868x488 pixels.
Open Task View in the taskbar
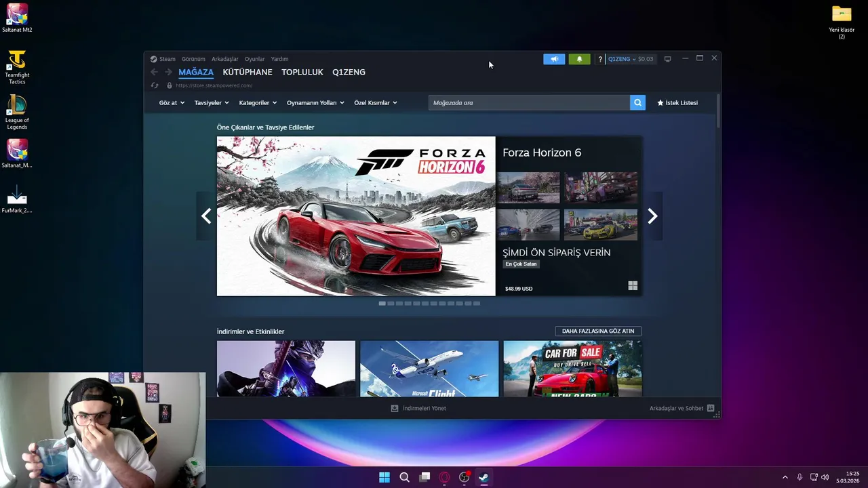(425, 477)
